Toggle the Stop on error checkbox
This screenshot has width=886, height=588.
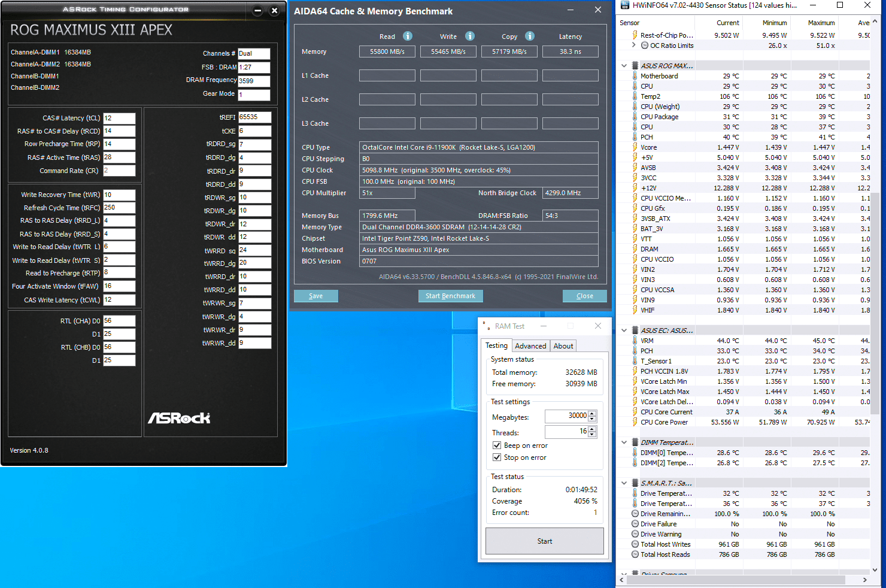point(497,457)
